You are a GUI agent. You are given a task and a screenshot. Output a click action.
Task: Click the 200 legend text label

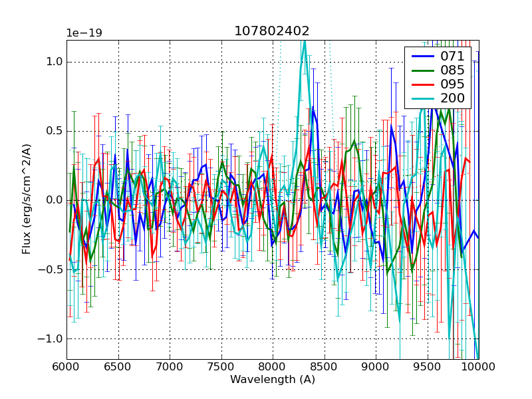[452, 100]
